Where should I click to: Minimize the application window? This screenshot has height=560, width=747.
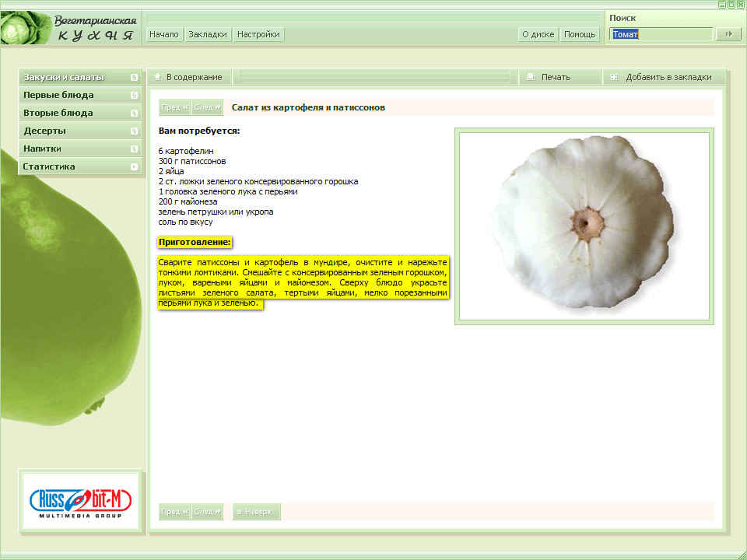point(722,5)
